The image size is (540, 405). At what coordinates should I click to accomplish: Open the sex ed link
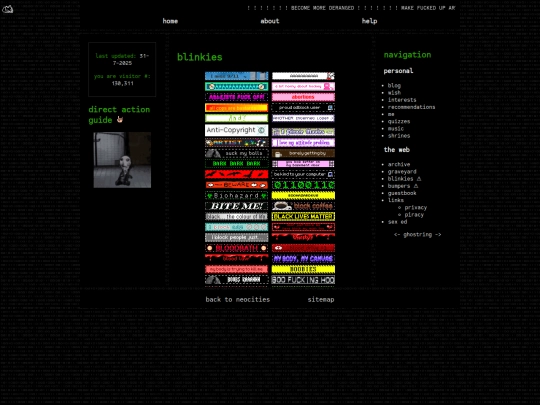(x=397, y=222)
